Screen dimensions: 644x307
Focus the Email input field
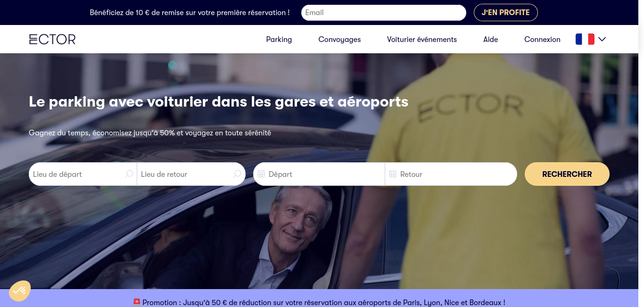pos(384,13)
